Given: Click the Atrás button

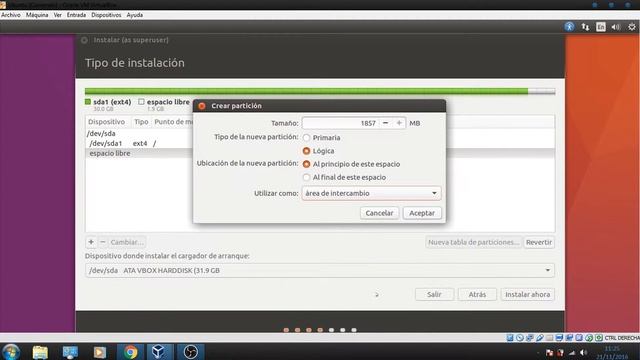Looking at the screenshot, I should [x=477, y=294].
